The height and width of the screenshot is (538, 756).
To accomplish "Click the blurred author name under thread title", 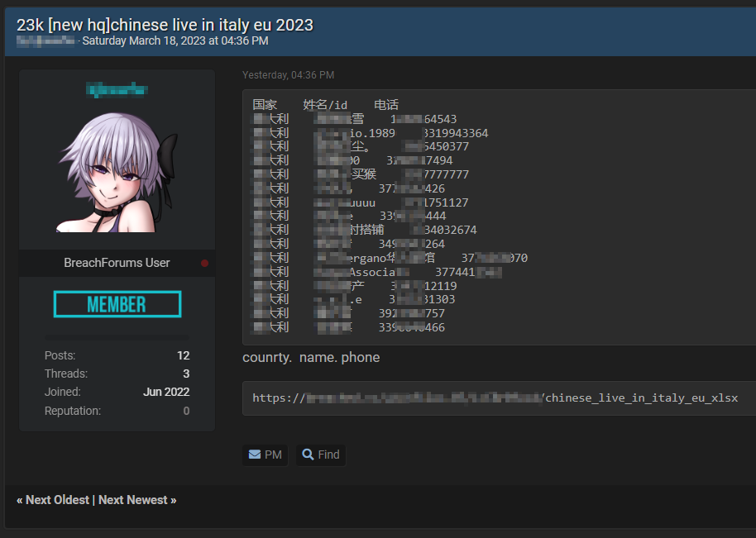I will coord(45,40).
